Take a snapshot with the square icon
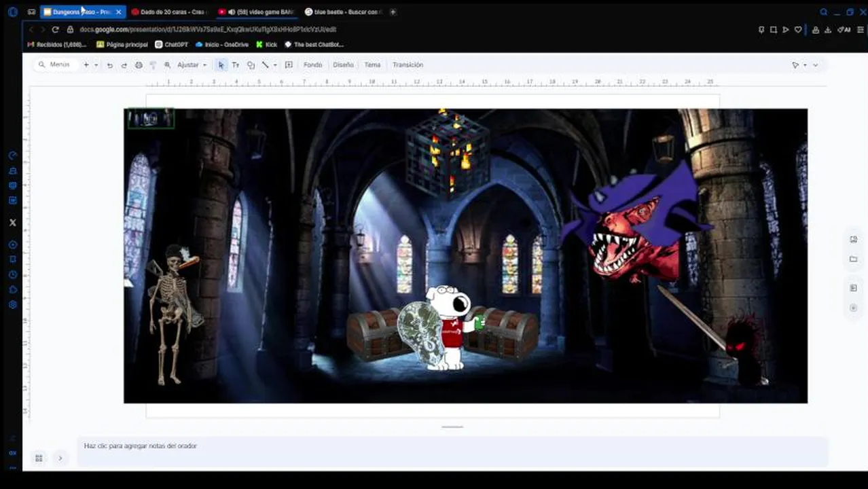The image size is (868, 489). click(x=774, y=30)
